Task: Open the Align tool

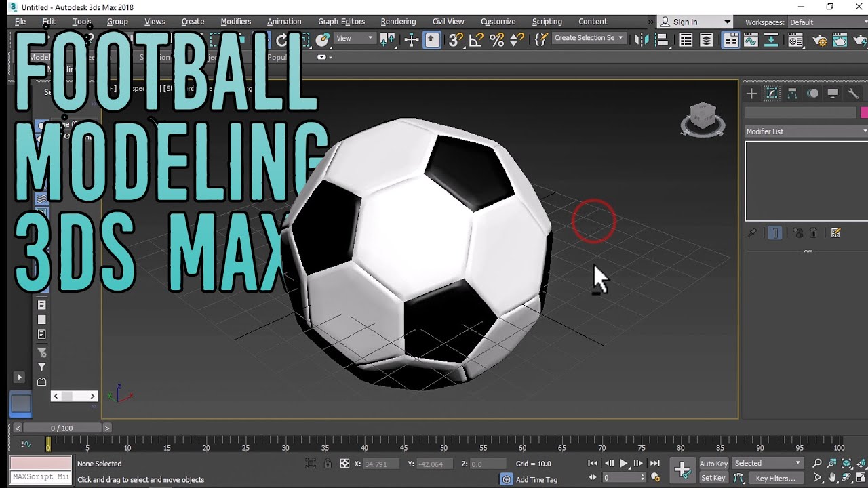Action: [663, 40]
